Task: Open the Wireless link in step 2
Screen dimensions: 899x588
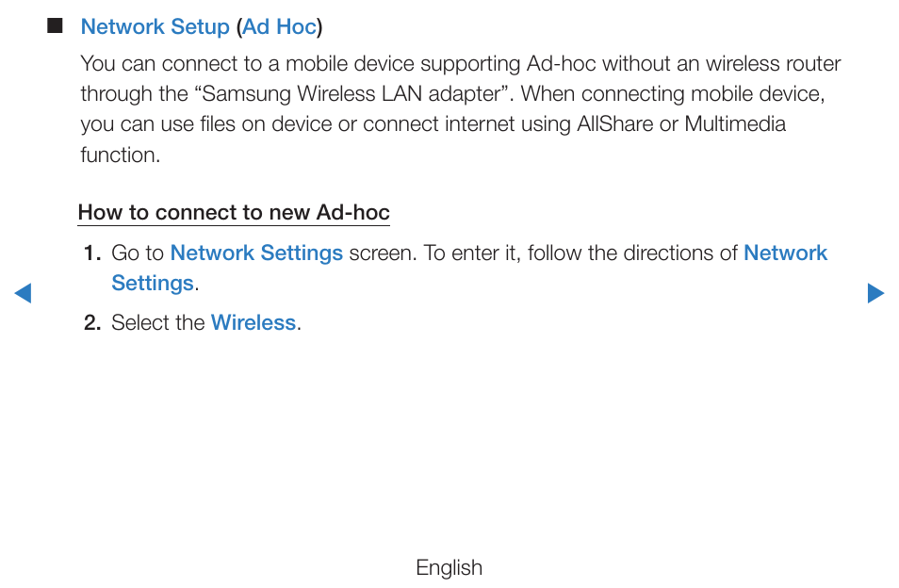Action: pyautogui.click(x=253, y=322)
